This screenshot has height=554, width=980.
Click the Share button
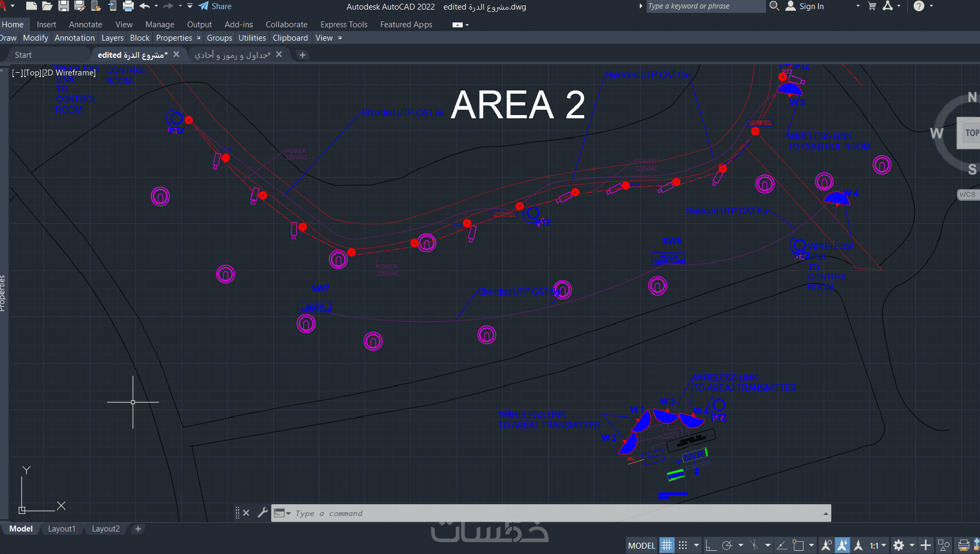215,6
